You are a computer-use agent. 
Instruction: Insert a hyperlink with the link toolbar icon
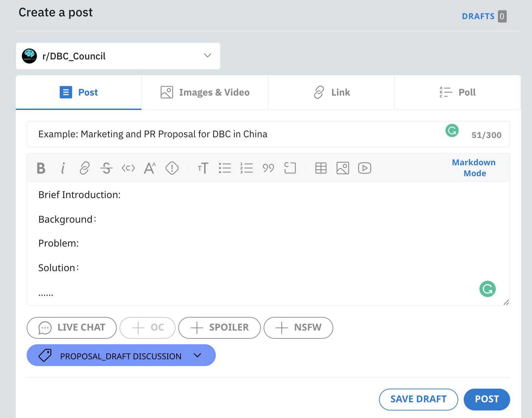click(84, 168)
